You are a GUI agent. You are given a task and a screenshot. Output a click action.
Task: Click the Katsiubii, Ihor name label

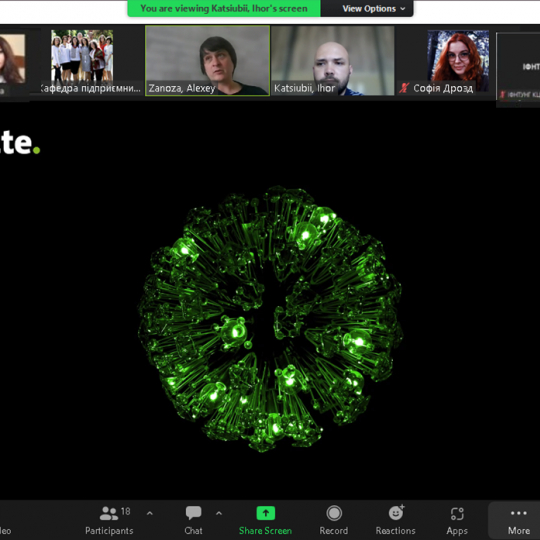point(304,89)
